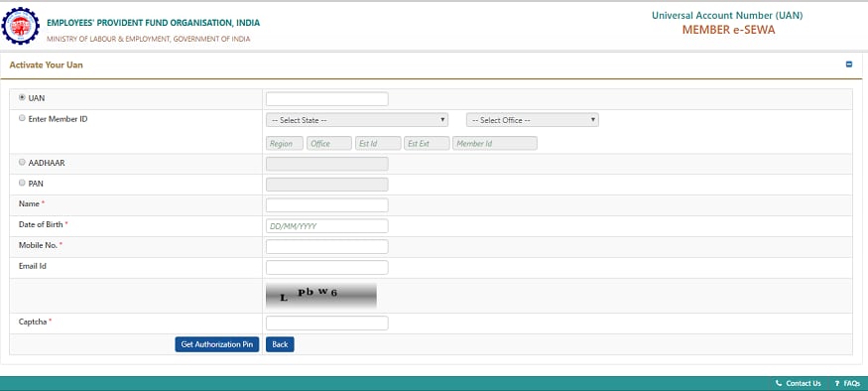868x391 pixels.
Task: Focus the Captcha input field
Action: (327, 323)
